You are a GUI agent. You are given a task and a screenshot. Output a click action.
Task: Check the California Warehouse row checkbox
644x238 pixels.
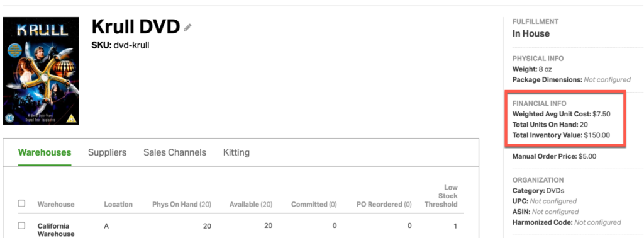22,225
